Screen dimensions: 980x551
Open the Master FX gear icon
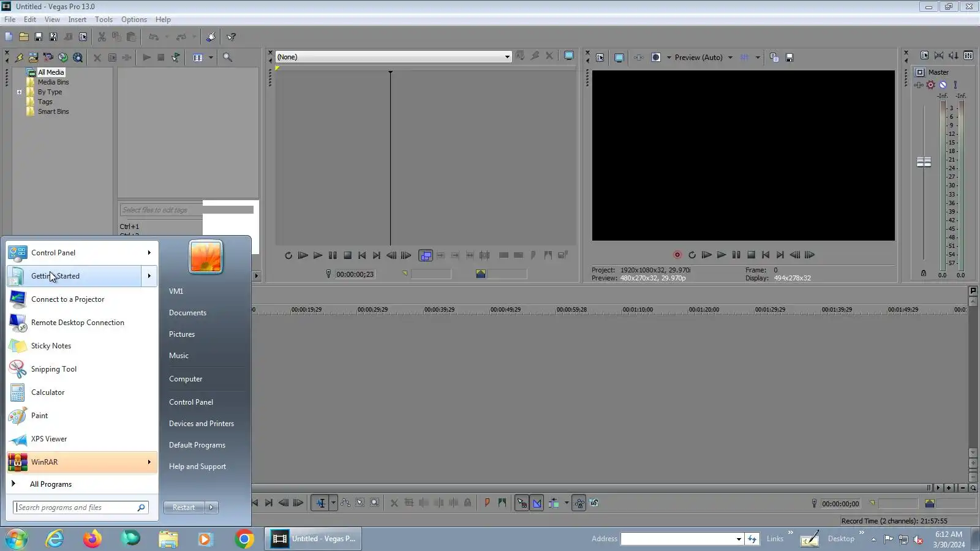[931, 84]
